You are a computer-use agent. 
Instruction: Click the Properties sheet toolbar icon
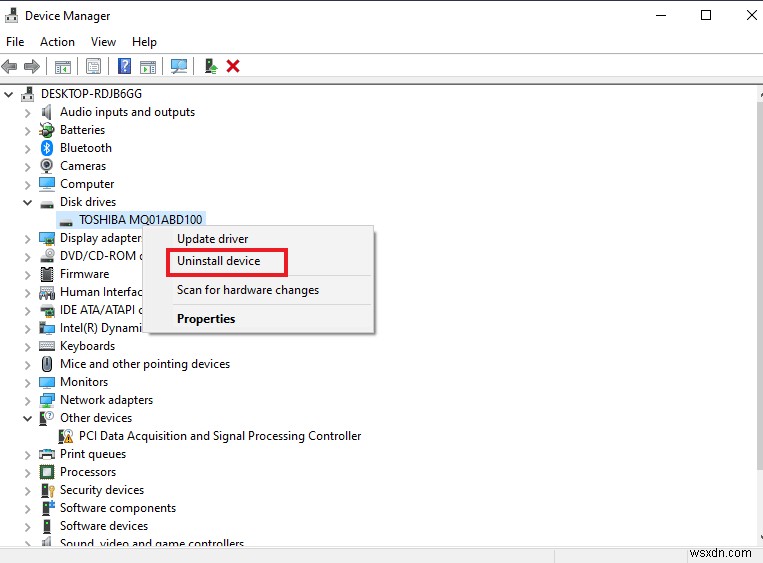click(x=93, y=66)
